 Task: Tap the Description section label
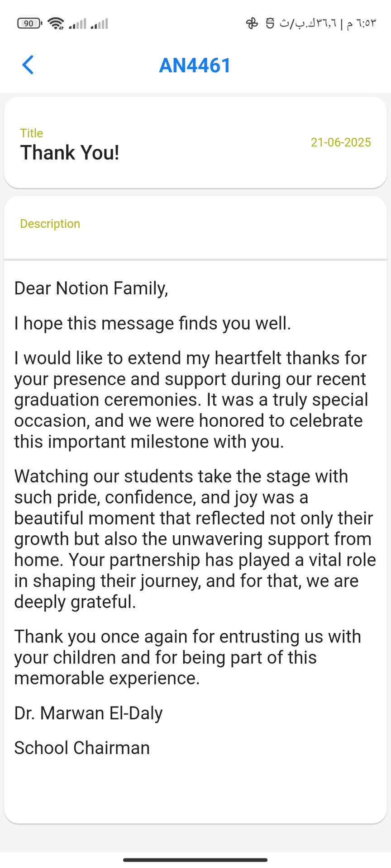(x=50, y=223)
